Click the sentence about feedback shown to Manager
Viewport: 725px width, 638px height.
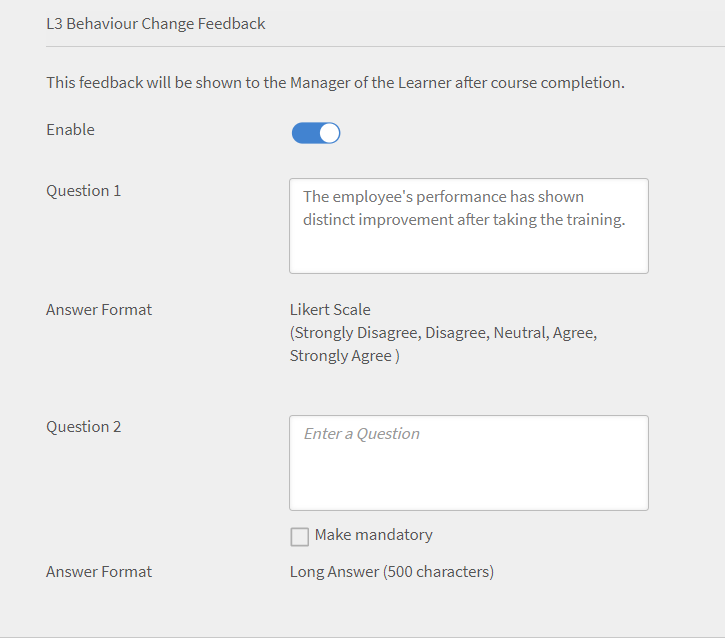pos(335,82)
